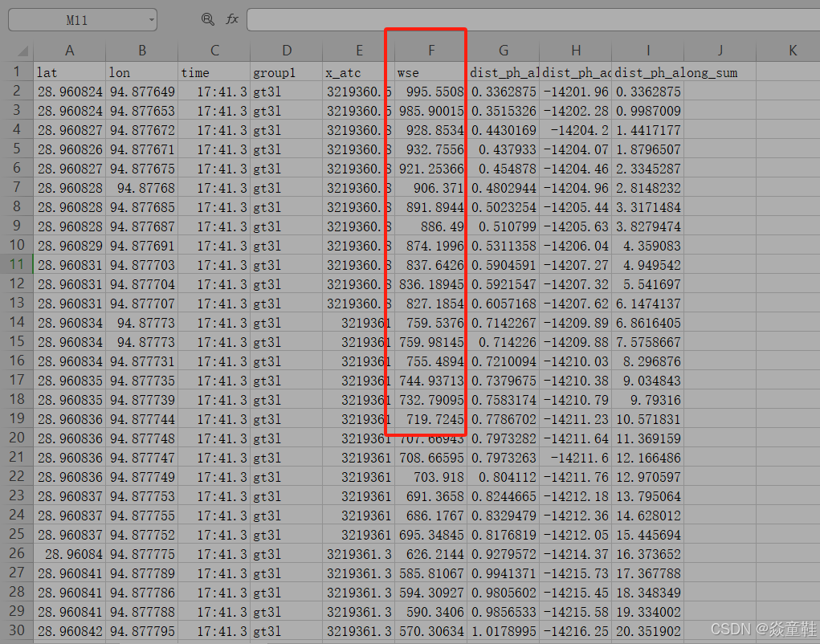The width and height of the screenshot is (820, 644).
Task: Click x_atc cell in row 14
Action: [359, 323]
